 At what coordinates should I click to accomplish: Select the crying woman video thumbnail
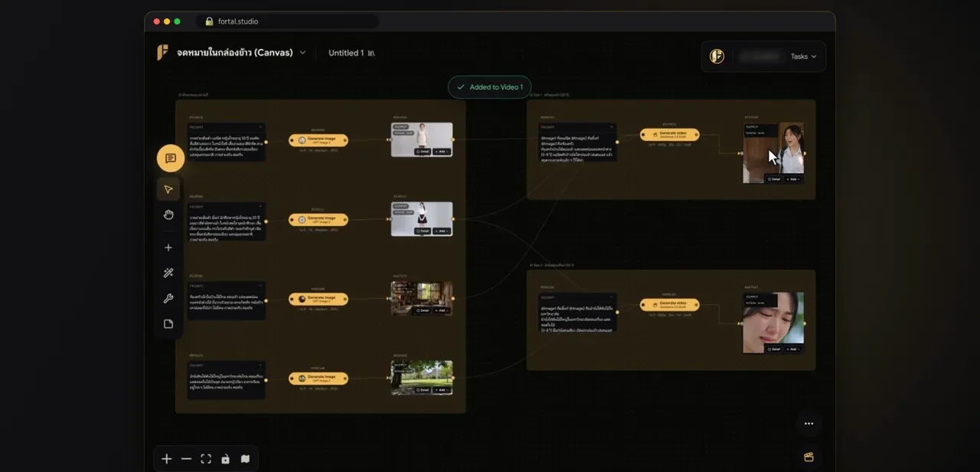(773, 322)
